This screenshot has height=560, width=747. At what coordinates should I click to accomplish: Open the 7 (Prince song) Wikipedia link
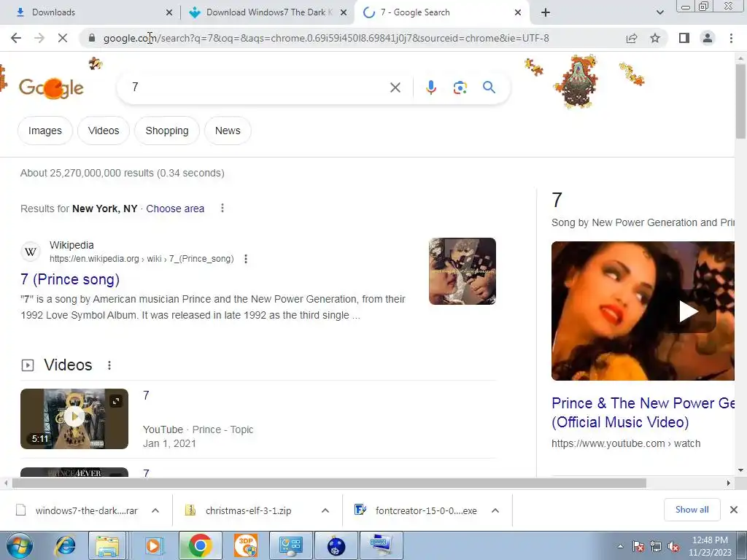tap(70, 279)
